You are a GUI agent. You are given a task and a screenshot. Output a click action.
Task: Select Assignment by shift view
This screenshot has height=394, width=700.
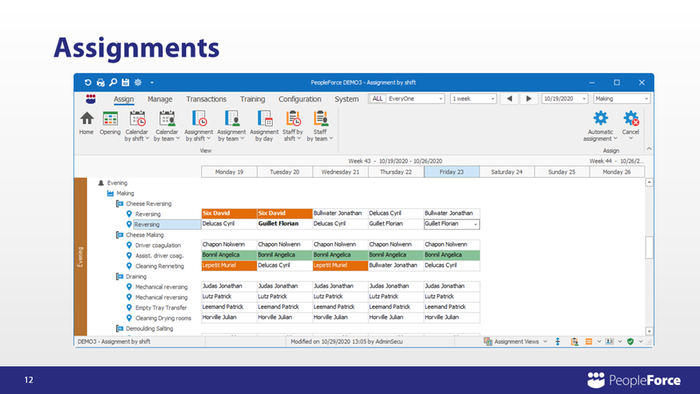tap(199, 126)
